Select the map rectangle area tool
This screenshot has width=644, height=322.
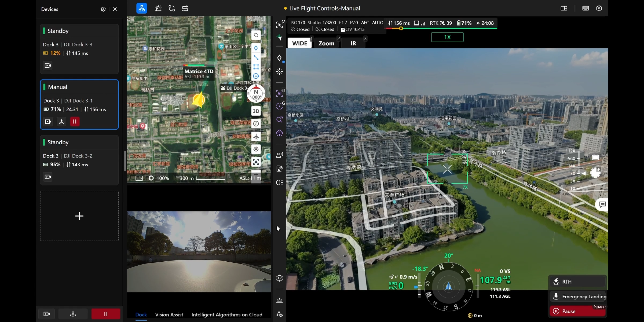tap(256, 67)
